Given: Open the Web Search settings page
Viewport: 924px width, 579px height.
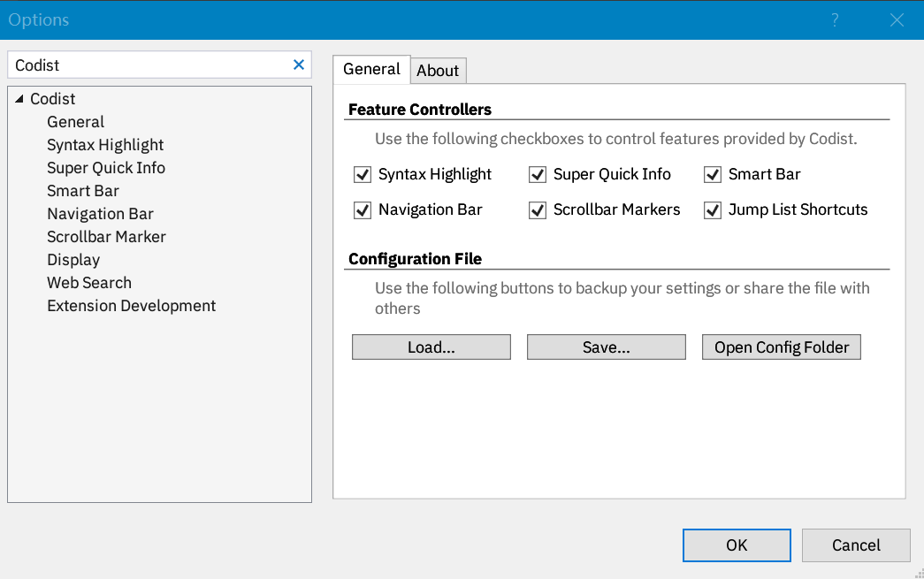Looking at the screenshot, I should (88, 282).
